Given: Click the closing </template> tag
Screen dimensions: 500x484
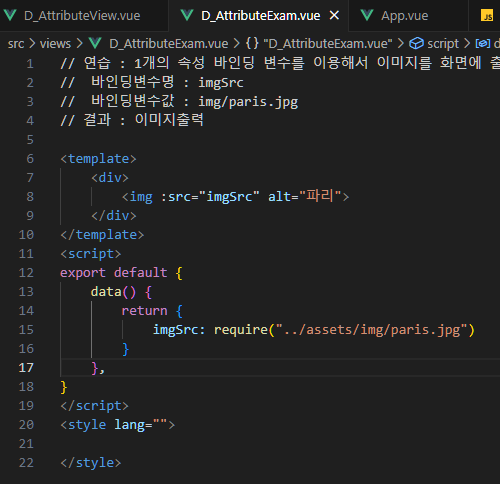Looking at the screenshot, I should click(x=102, y=235).
